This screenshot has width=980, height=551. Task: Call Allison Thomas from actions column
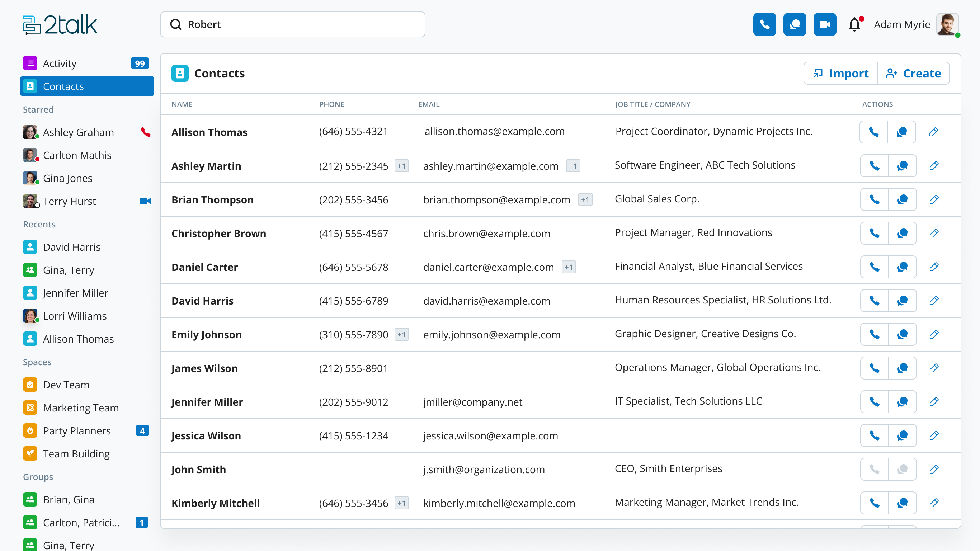point(873,132)
